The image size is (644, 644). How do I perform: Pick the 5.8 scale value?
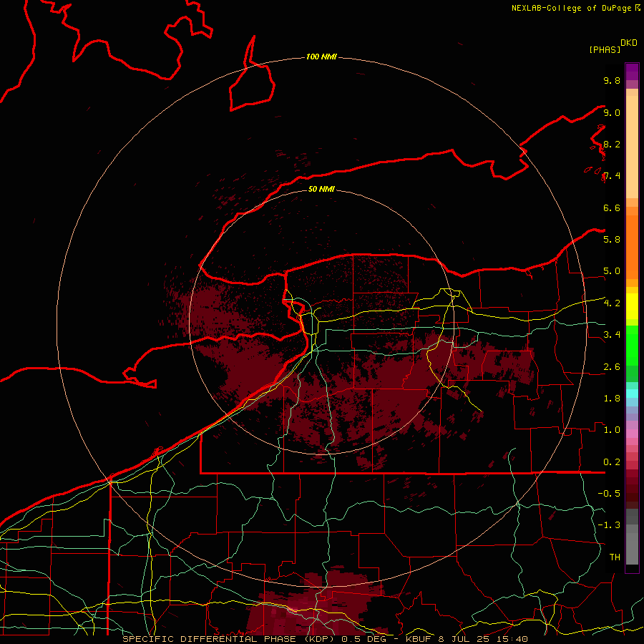coord(612,240)
